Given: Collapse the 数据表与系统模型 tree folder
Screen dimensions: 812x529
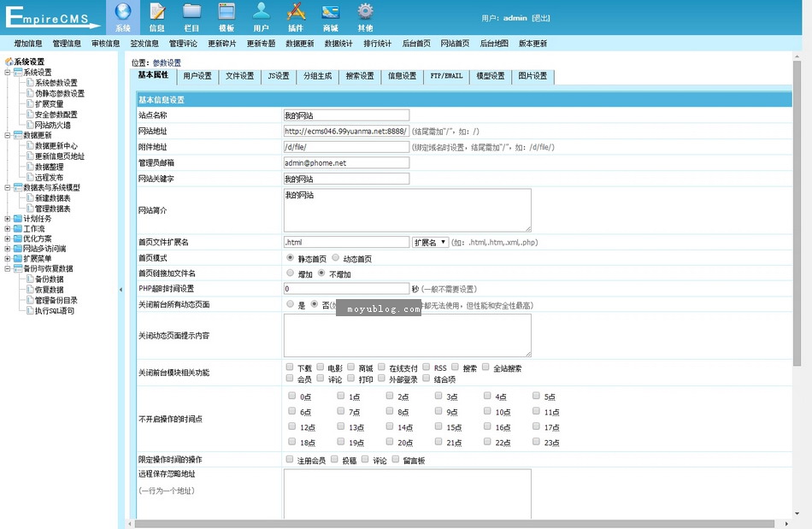Looking at the screenshot, I should [7, 187].
